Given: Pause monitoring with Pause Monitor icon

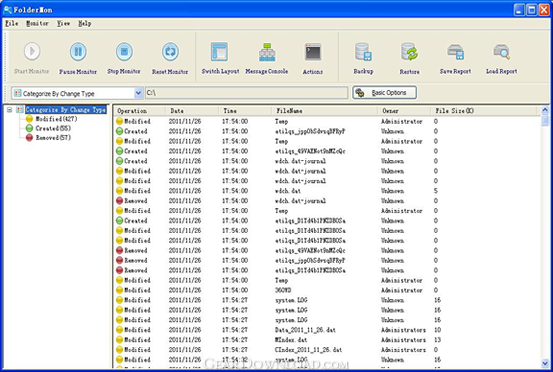Looking at the screenshot, I should (x=78, y=51).
